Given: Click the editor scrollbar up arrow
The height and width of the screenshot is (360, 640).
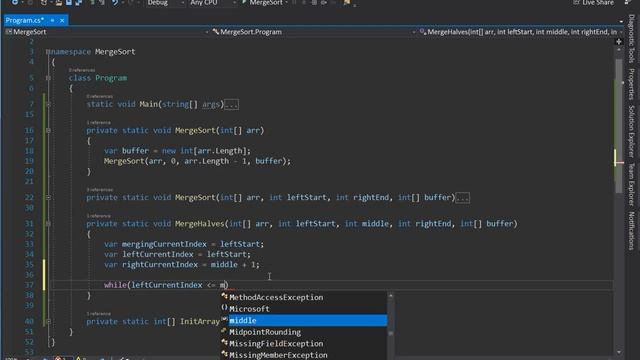Looking at the screenshot, I should coord(619,50).
